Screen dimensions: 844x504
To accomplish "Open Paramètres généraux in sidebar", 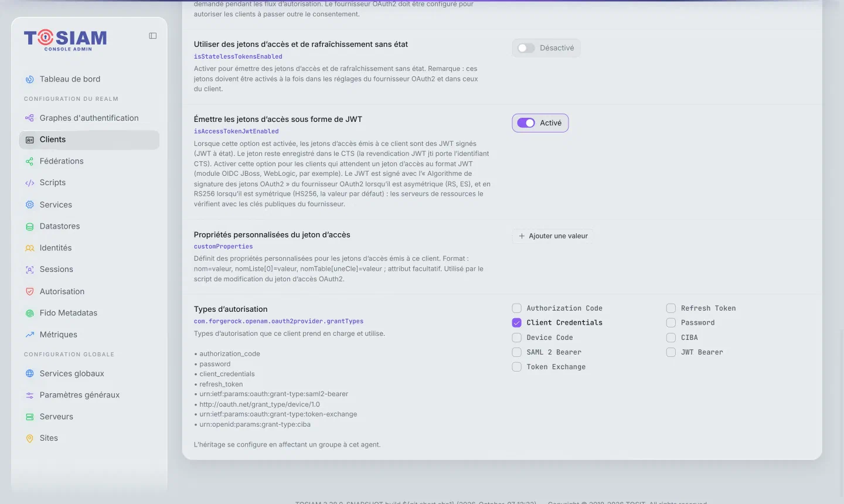I will coord(89,395).
